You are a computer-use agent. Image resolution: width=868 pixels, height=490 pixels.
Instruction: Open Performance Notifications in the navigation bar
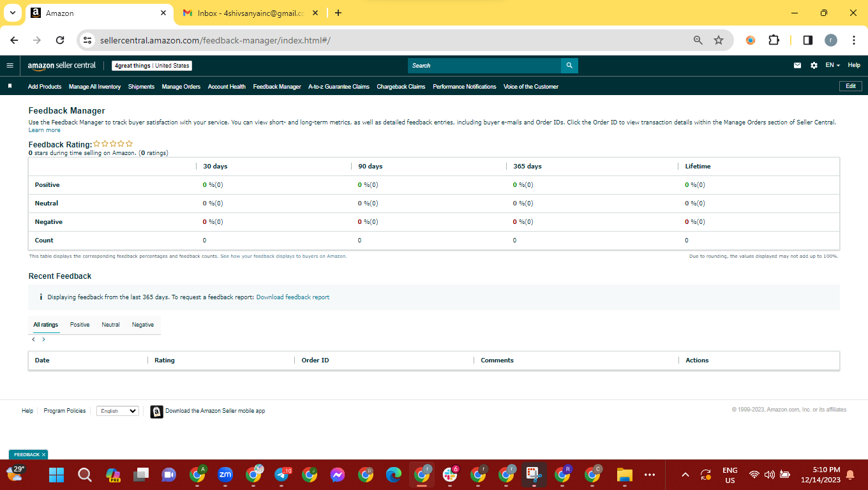[x=465, y=86]
